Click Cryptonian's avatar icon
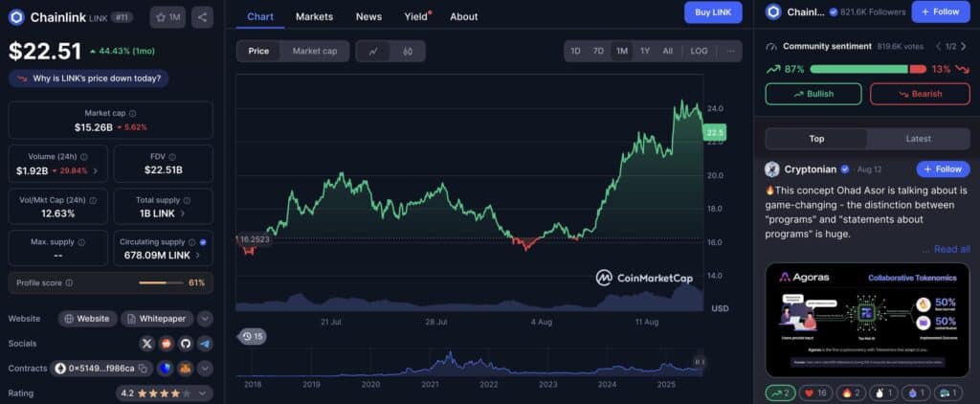 tap(772, 168)
